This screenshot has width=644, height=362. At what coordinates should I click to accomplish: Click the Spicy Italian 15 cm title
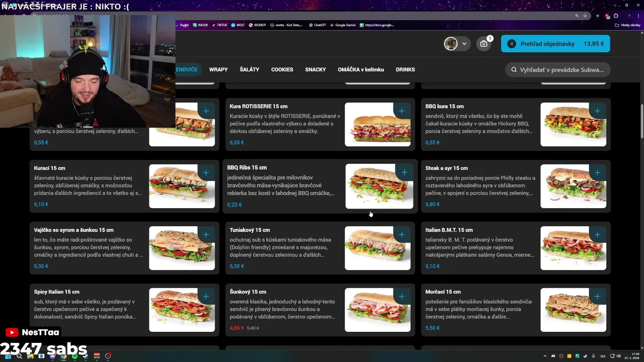(57, 292)
